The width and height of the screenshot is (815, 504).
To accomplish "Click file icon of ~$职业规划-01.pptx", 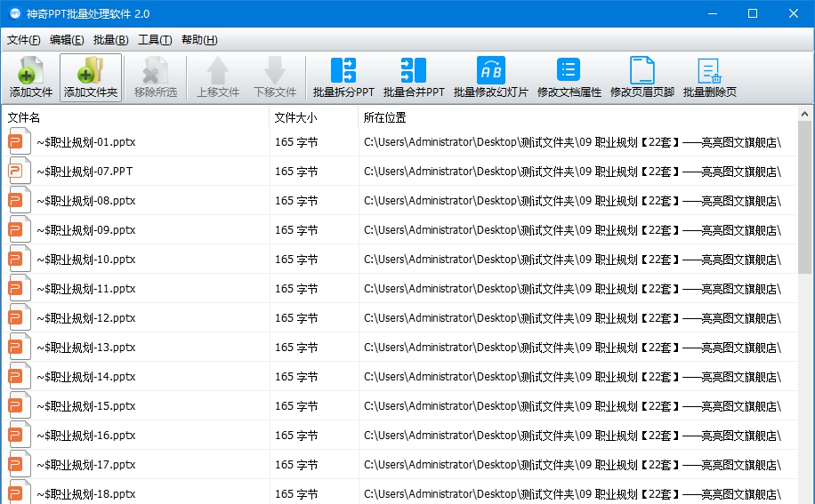I will coord(19,141).
